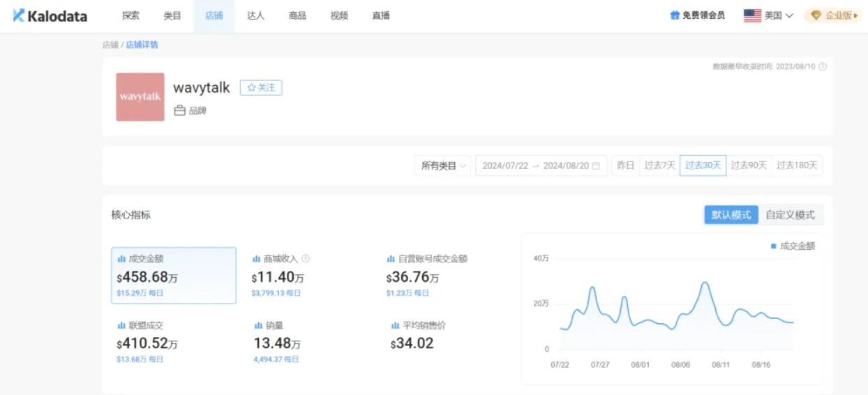Screen dimensions: 868x395
Task: Click the chart peak near 08/11
Action: 705,283
